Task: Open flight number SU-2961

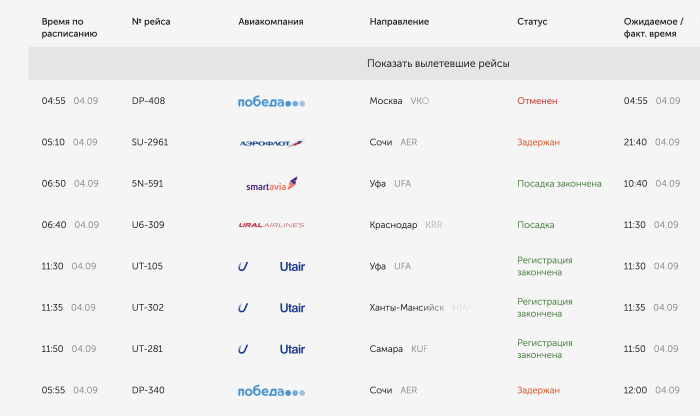Action: click(x=150, y=142)
